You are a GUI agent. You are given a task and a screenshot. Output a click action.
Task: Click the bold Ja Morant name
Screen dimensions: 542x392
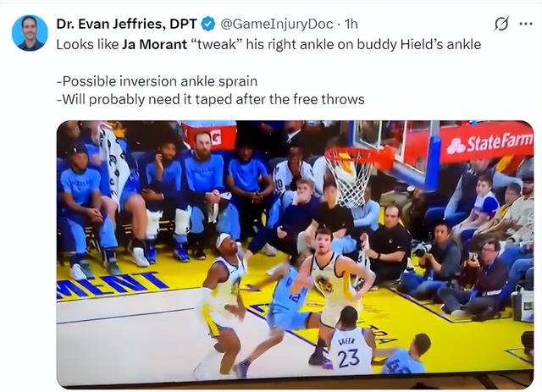pyautogui.click(x=154, y=45)
